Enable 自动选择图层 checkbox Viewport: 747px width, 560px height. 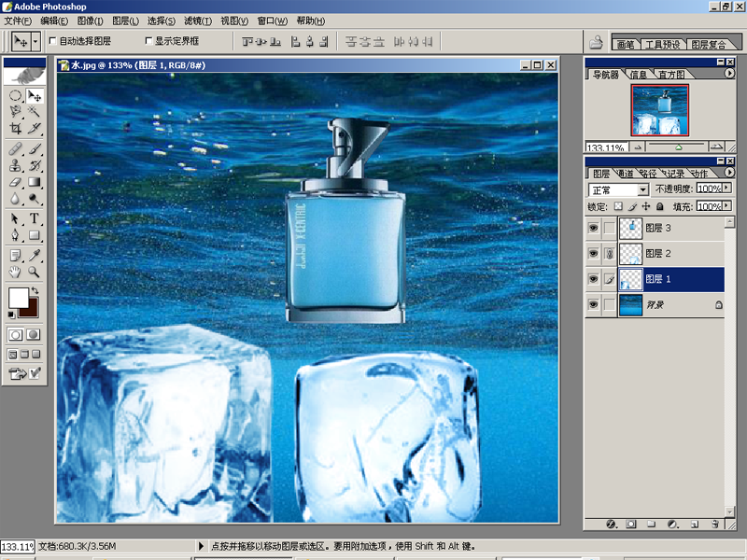(x=53, y=41)
